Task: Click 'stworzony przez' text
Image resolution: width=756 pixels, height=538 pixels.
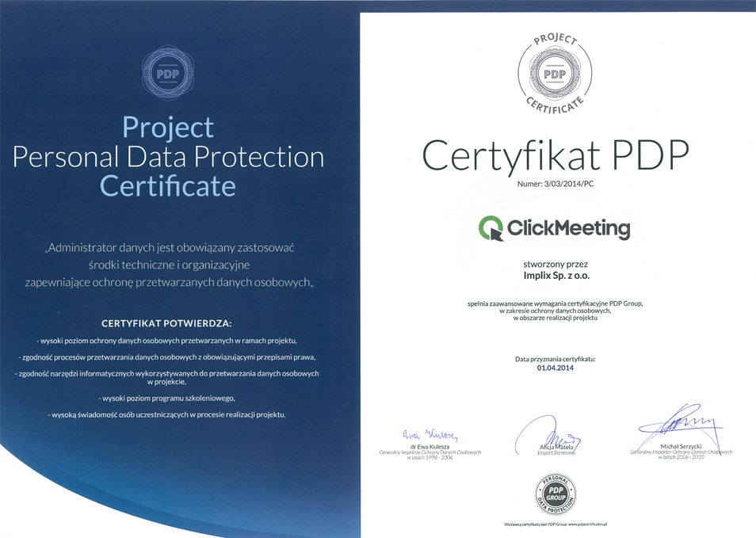Action: point(556,264)
